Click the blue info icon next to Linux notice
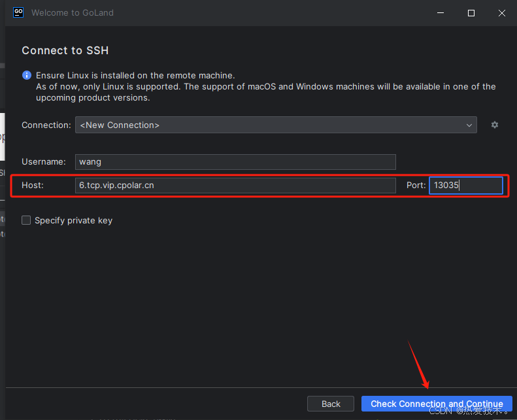The width and height of the screenshot is (517, 420). [x=27, y=75]
